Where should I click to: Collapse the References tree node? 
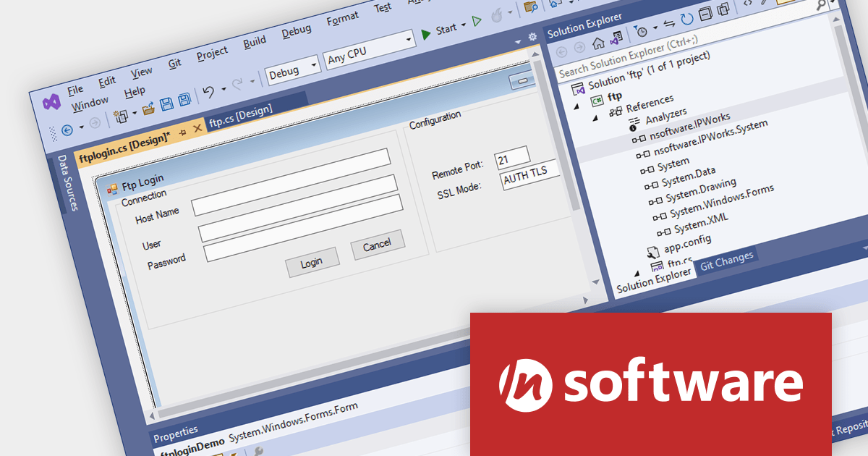(x=595, y=118)
